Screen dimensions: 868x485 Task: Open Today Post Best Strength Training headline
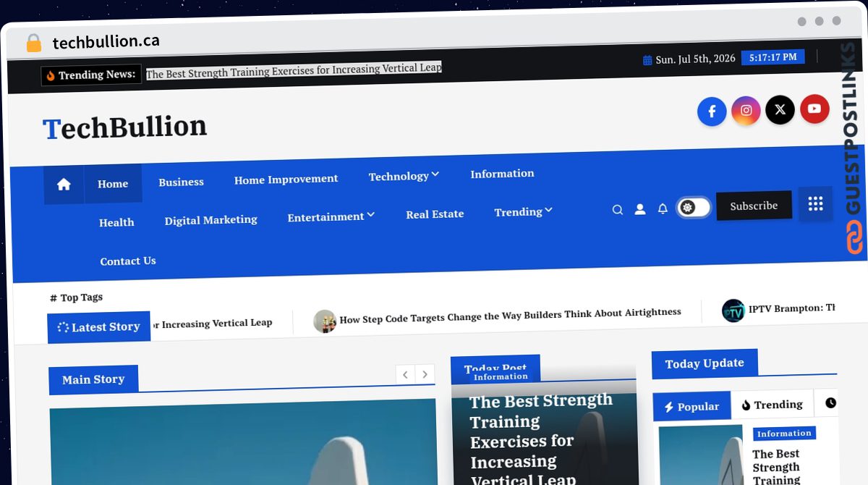(x=541, y=440)
